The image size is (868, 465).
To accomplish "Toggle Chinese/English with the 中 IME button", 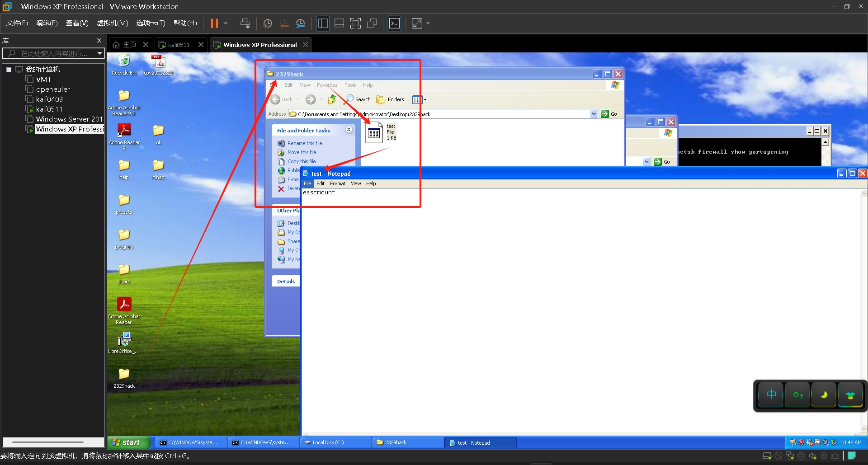I will coord(771,395).
